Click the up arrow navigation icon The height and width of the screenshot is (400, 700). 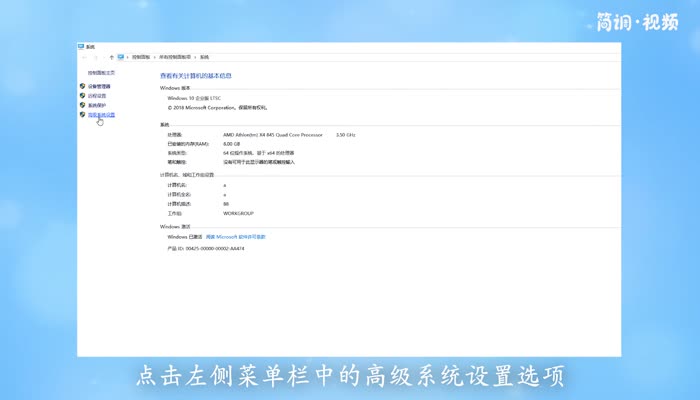coord(111,58)
